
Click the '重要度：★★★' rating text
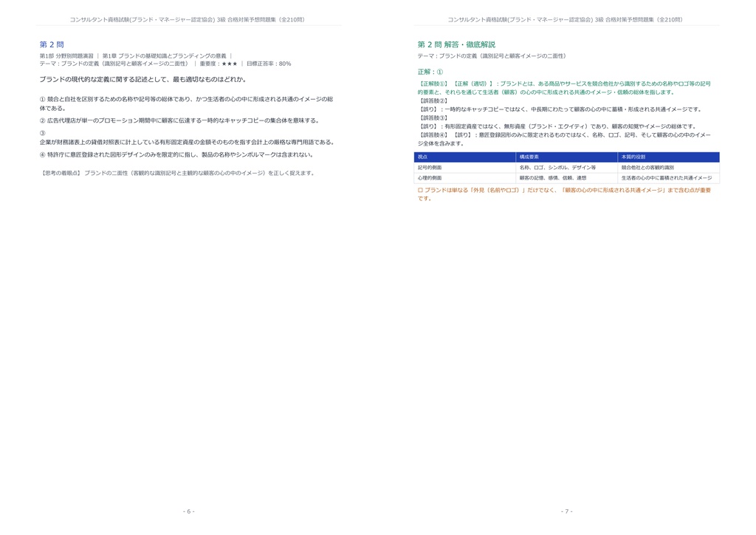(219, 64)
